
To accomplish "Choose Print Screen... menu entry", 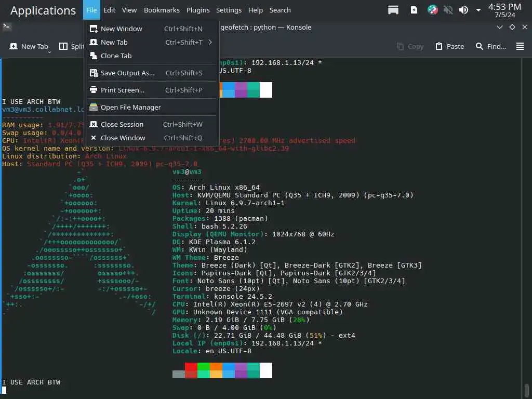I will point(151,90).
